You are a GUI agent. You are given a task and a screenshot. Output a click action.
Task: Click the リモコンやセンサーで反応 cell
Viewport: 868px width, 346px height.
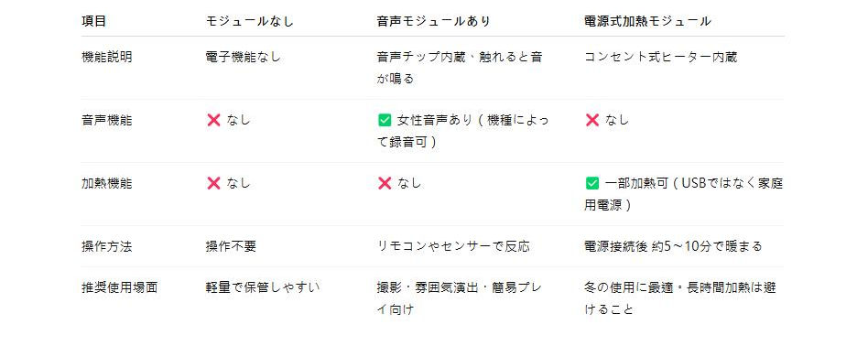tap(453, 246)
